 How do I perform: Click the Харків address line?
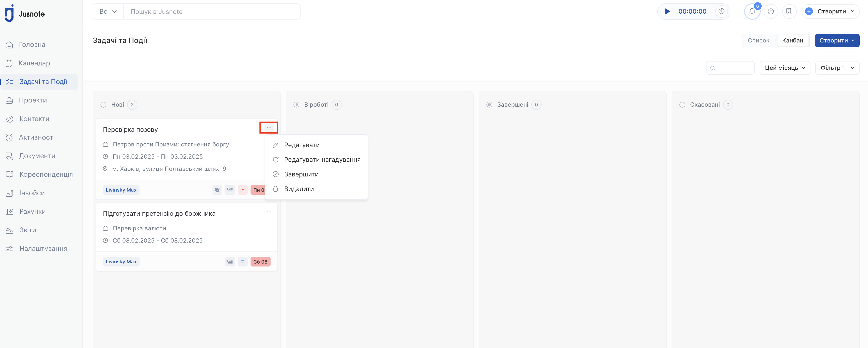pyautogui.click(x=169, y=169)
